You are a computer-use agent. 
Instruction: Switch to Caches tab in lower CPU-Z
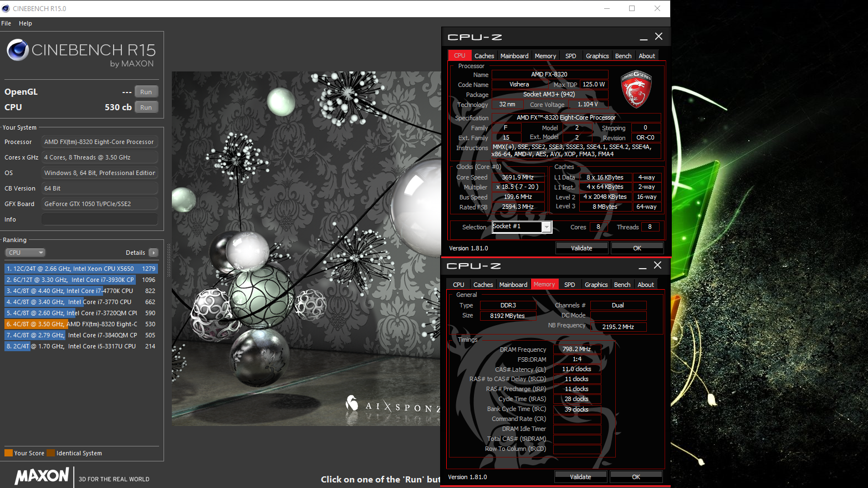pos(483,285)
